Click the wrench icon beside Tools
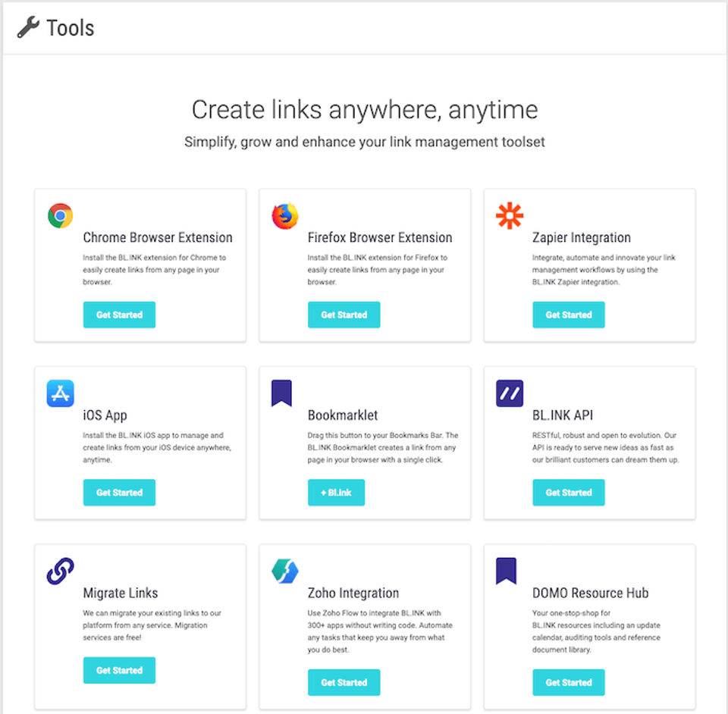This screenshot has width=728, height=714. coord(28,28)
